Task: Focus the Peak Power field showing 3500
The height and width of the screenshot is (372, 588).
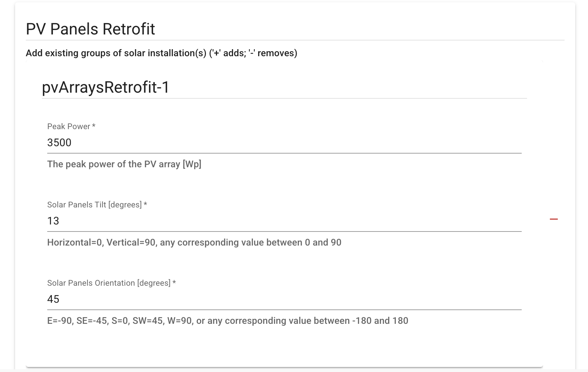Action: (x=284, y=143)
